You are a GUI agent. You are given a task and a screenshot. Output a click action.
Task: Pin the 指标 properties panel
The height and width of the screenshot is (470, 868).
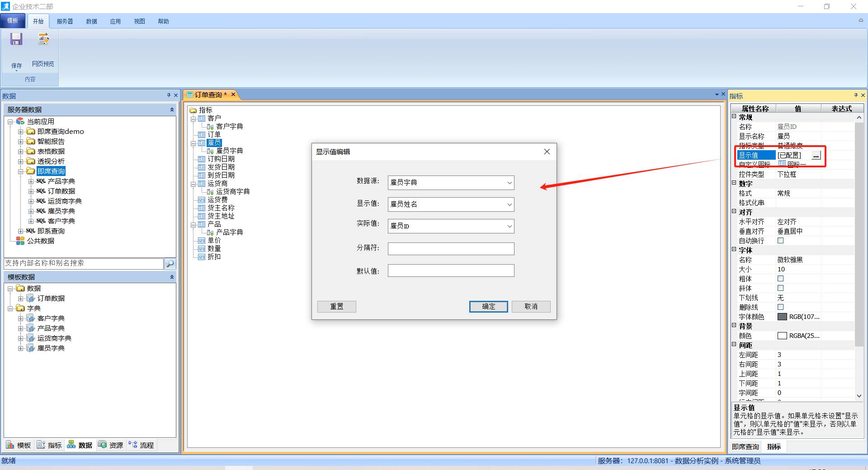click(x=856, y=95)
